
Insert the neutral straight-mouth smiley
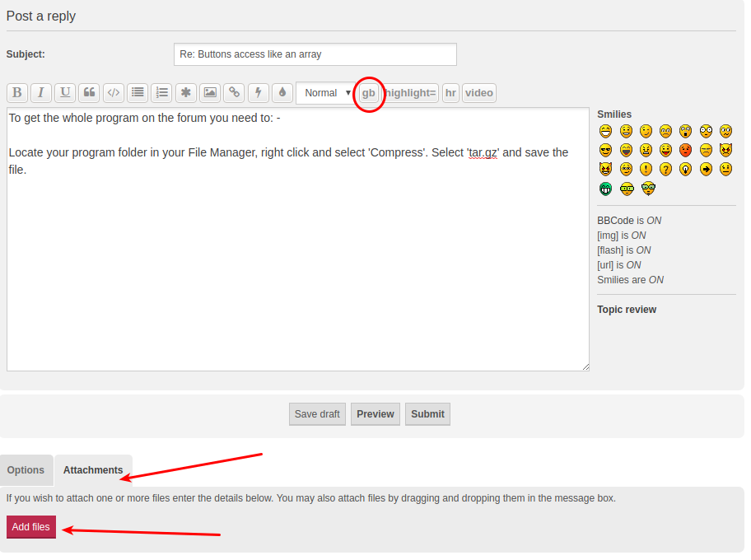[726, 169]
